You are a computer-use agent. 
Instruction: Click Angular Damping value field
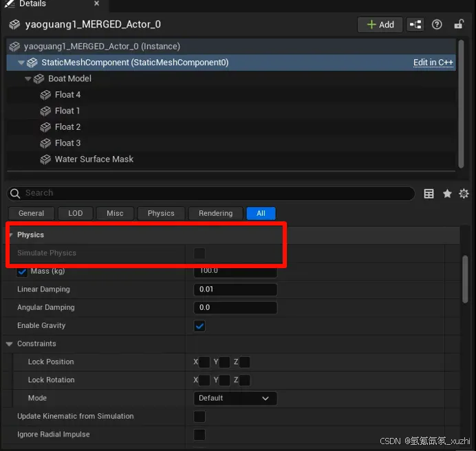tap(235, 308)
